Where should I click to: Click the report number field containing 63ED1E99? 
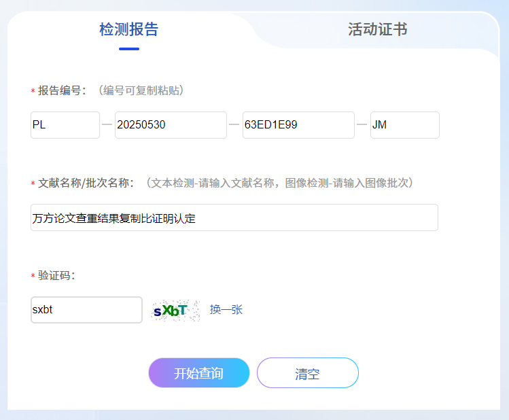[x=298, y=125]
